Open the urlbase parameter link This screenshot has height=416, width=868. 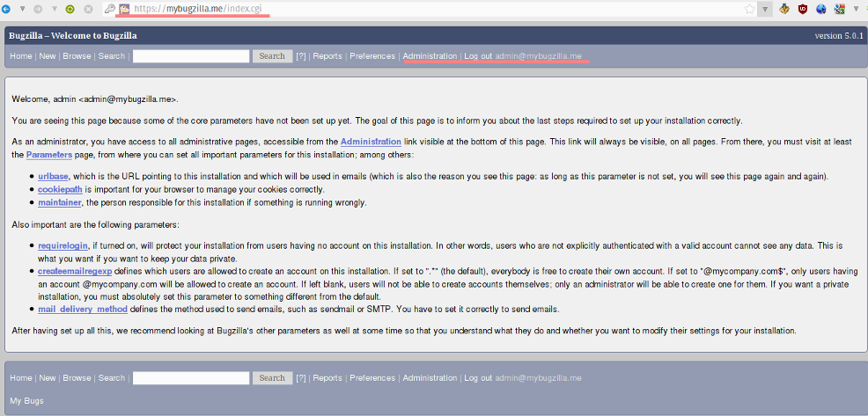click(x=53, y=177)
